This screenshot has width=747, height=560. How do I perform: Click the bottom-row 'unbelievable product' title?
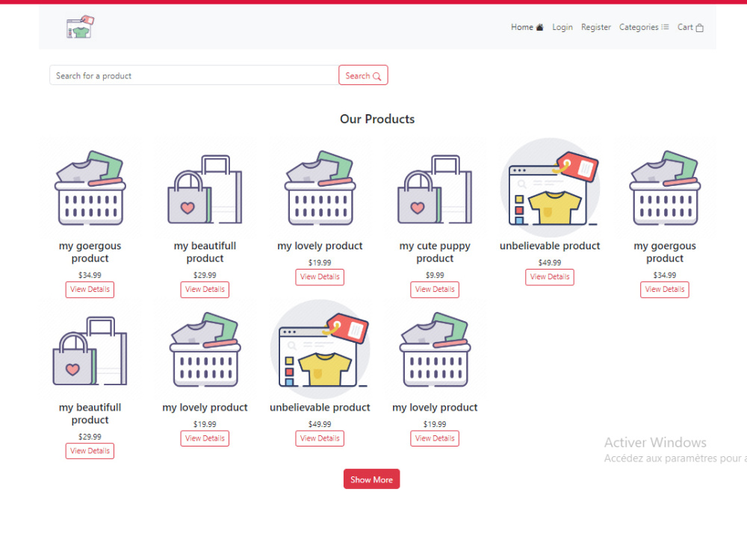320,408
